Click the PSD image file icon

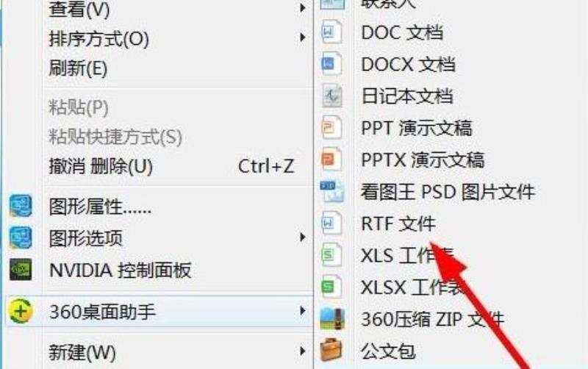pyautogui.click(x=332, y=191)
